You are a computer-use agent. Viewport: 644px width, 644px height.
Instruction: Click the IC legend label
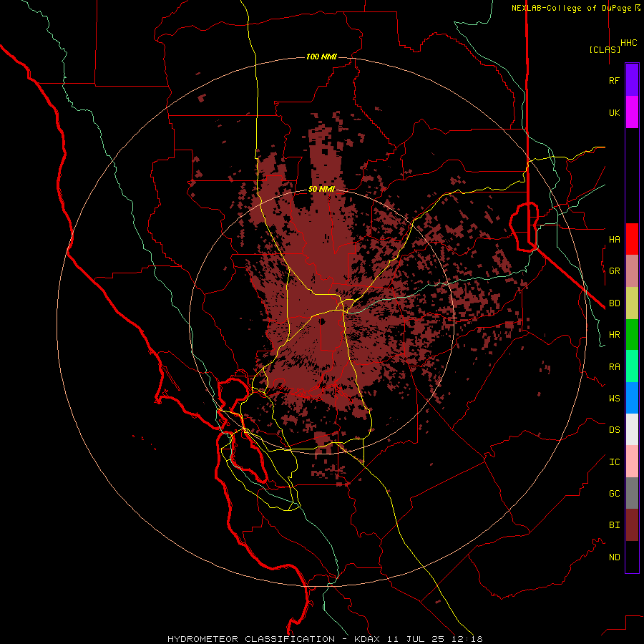pos(614,462)
